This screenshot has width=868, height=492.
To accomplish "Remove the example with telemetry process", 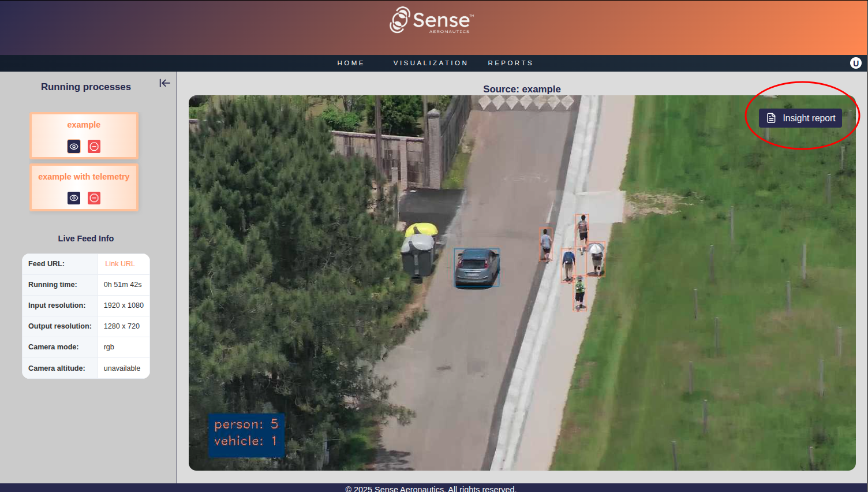I will pos(94,198).
